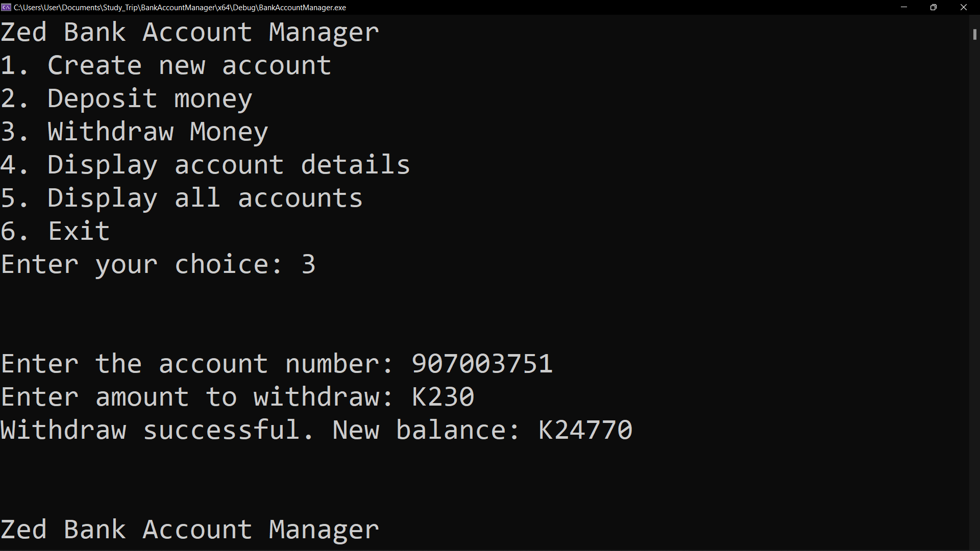
Task: Close the BankAccountManager.exe window
Action: [x=964, y=7]
